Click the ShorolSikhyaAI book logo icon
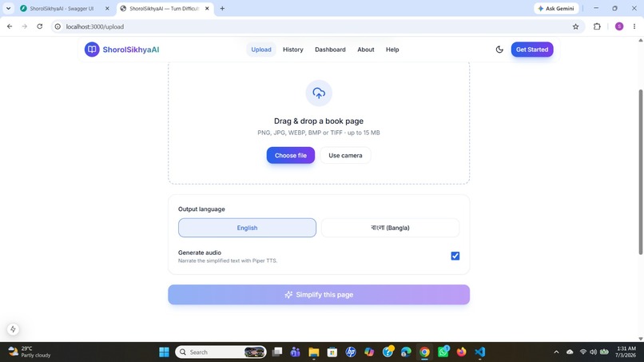This screenshot has width=644, height=362. (x=92, y=50)
